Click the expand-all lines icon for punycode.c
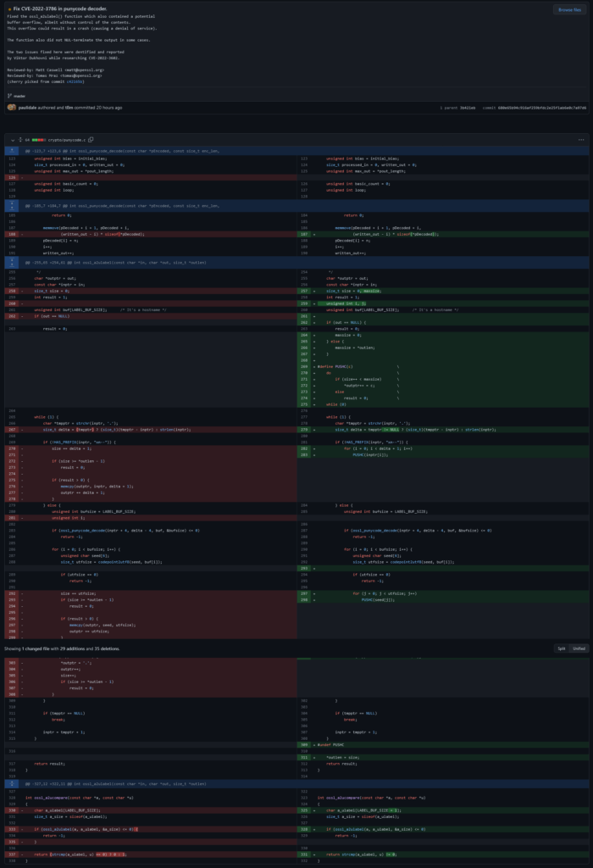The width and height of the screenshot is (593, 868). point(20,140)
